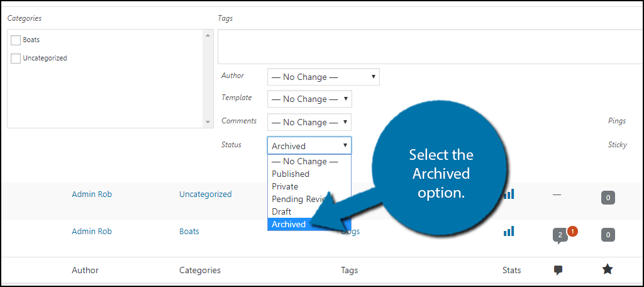The image size is (644, 287).
Task: Open Admin Rob link in Boats row
Action: pos(92,231)
